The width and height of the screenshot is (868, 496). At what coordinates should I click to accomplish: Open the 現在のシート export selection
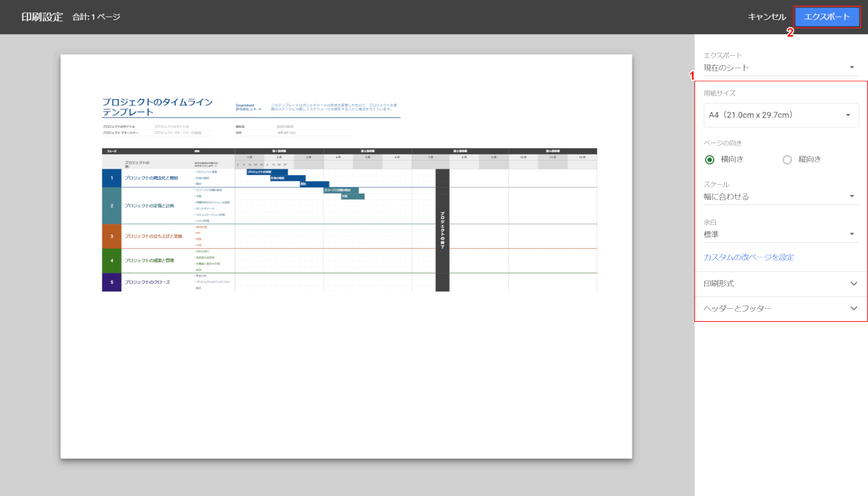[x=780, y=68]
